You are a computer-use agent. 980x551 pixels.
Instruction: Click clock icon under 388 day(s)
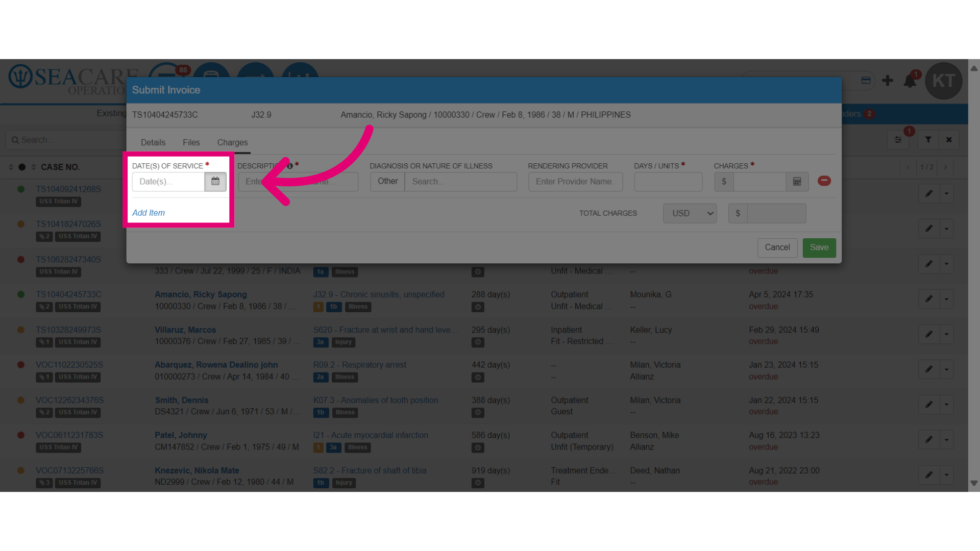478,412
